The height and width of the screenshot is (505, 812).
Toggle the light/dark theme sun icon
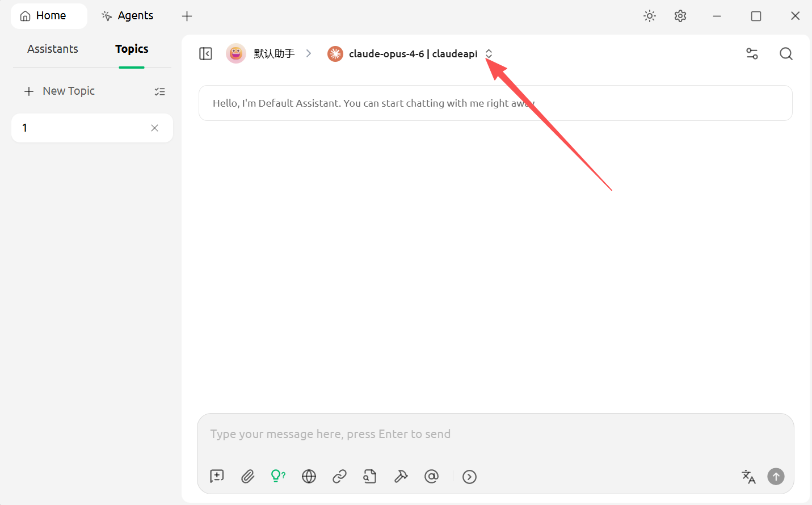pyautogui.click(x=650, y=16)
